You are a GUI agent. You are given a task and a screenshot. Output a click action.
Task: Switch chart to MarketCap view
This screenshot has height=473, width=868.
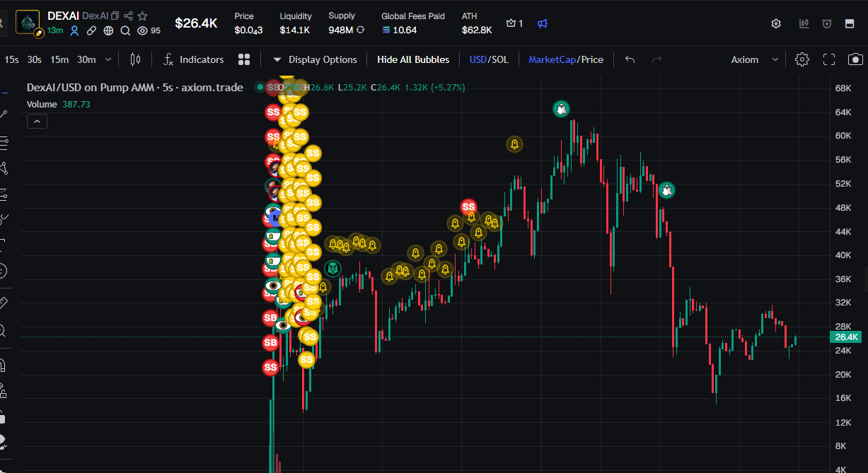(552, 59)
